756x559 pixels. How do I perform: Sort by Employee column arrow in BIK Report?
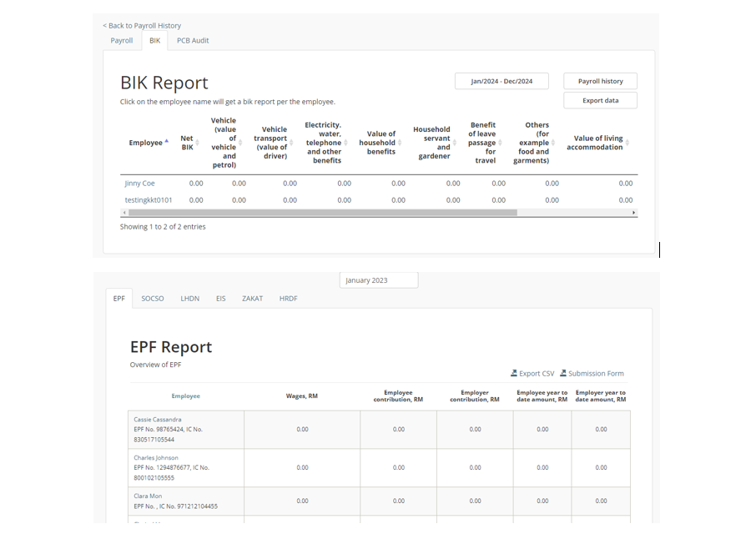point(166,142)
